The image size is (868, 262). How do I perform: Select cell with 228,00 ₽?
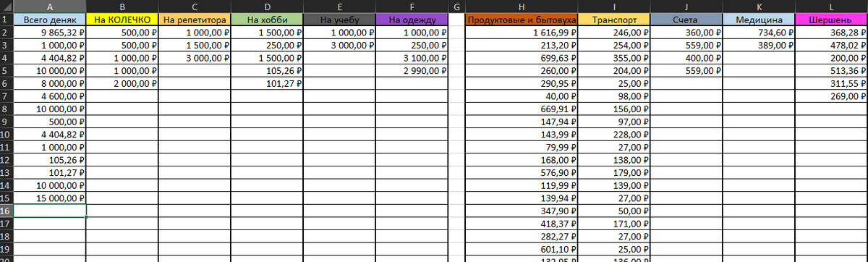click(613, 135)
